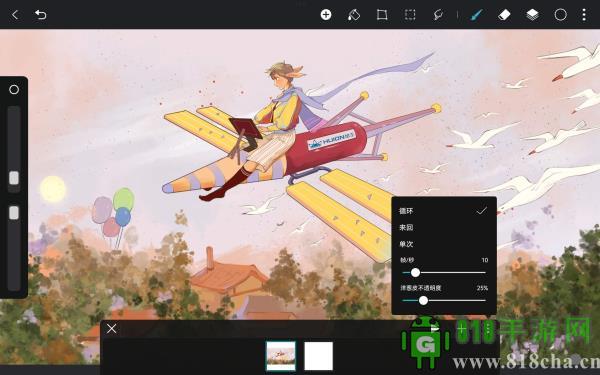Screen dimensions: 600x375
Task: Close the animation frame strip
Action: click(x=112, y=328)
